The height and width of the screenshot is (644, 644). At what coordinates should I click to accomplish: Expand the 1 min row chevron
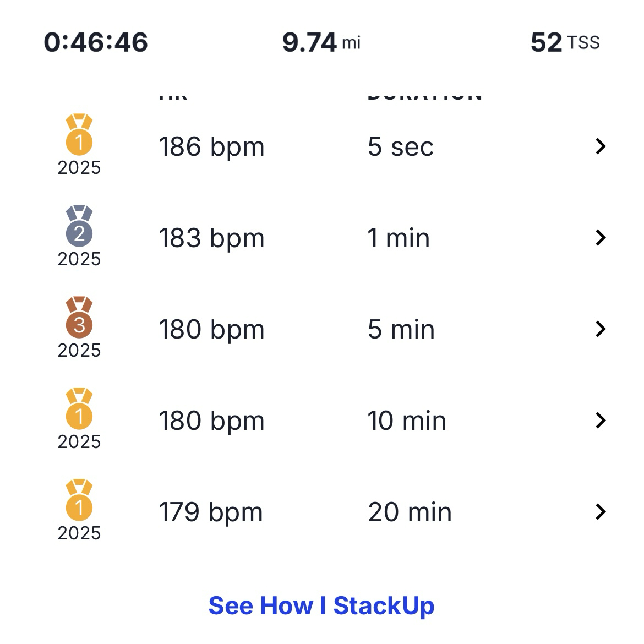(601, 238)
